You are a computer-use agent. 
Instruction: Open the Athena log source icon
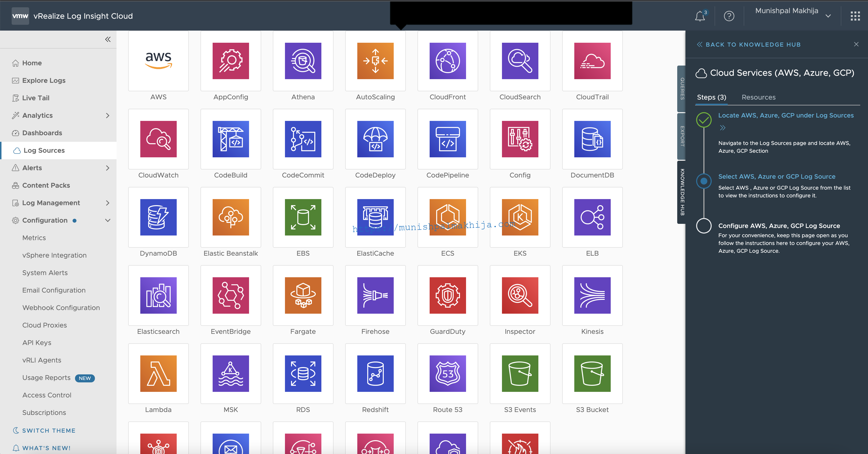click(x=303, y=61)
